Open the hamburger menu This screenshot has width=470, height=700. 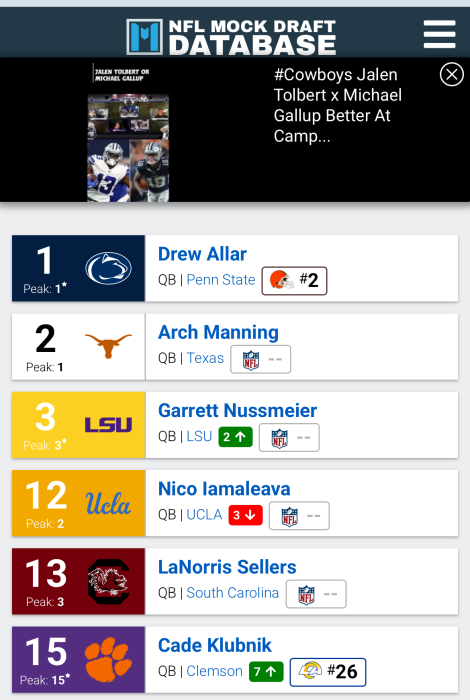click(439, 34)
